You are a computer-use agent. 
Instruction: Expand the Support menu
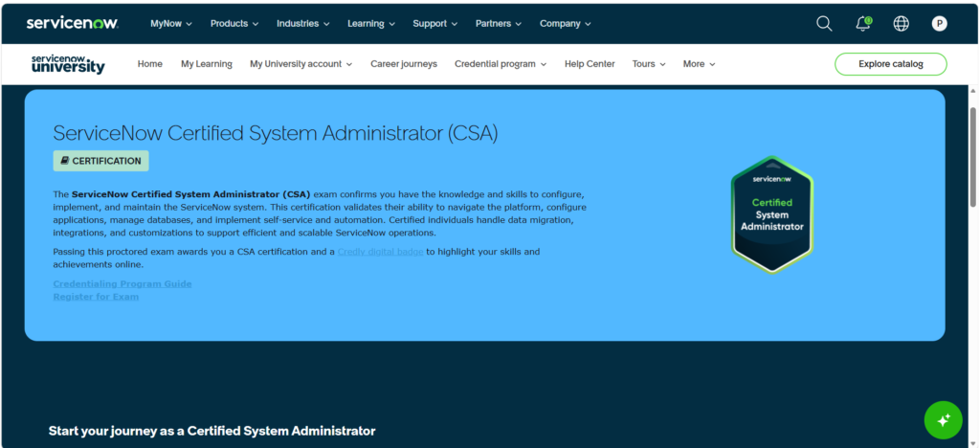click(435, 24)
